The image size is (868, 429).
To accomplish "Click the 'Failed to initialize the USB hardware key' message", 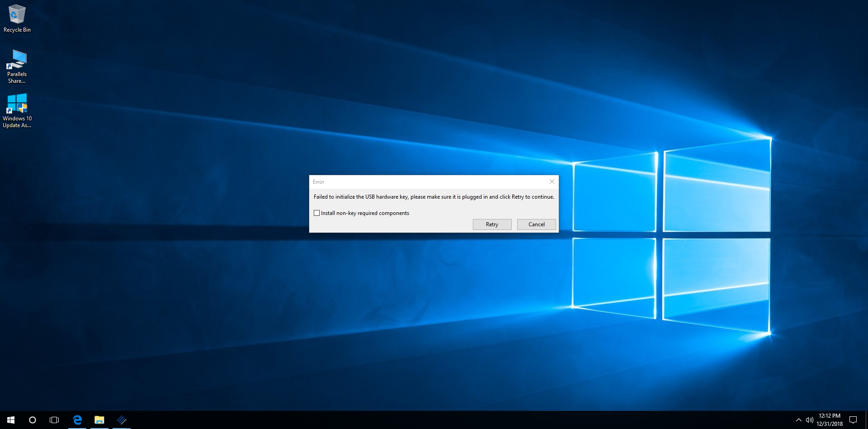I will point(434,197).
